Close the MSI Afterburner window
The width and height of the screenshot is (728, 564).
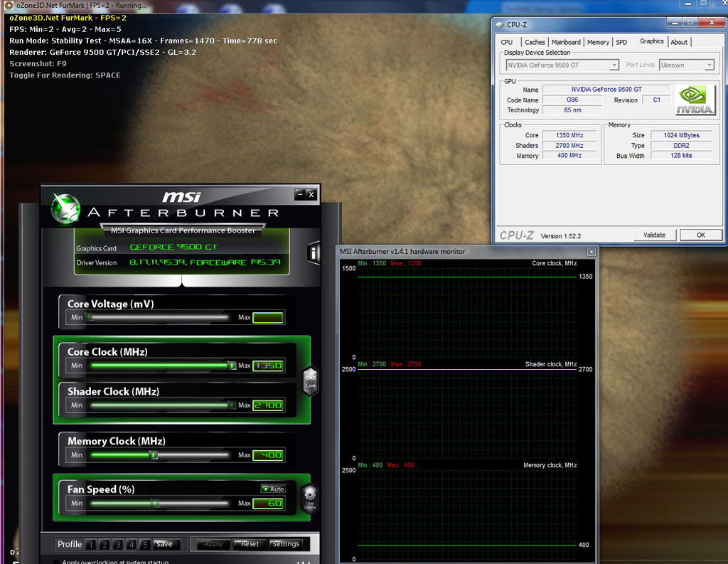(311, 195)
